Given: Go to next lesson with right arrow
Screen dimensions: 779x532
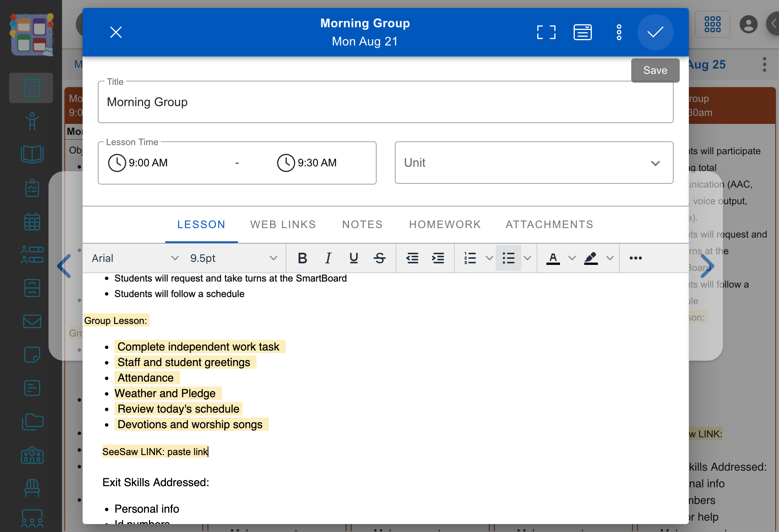Looking at the screenshot, I should 707,266.
